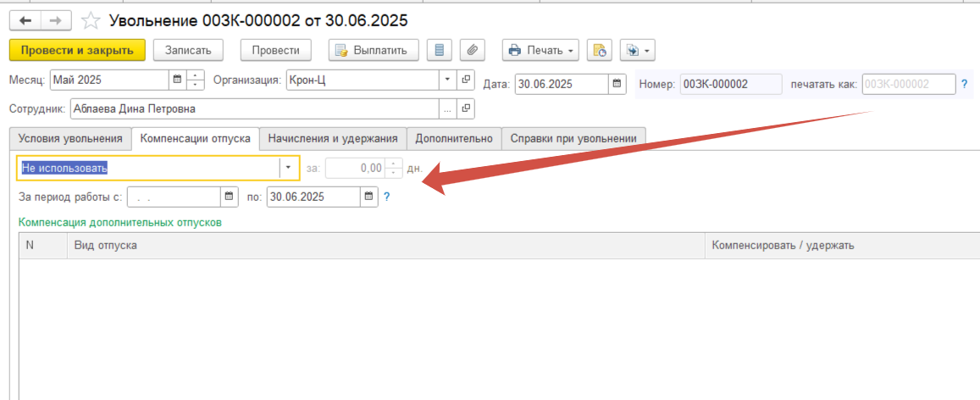The width and height of the screenshot is (980, 400).
Task: Click calendar icon for period end date
Action: point(368,197)
